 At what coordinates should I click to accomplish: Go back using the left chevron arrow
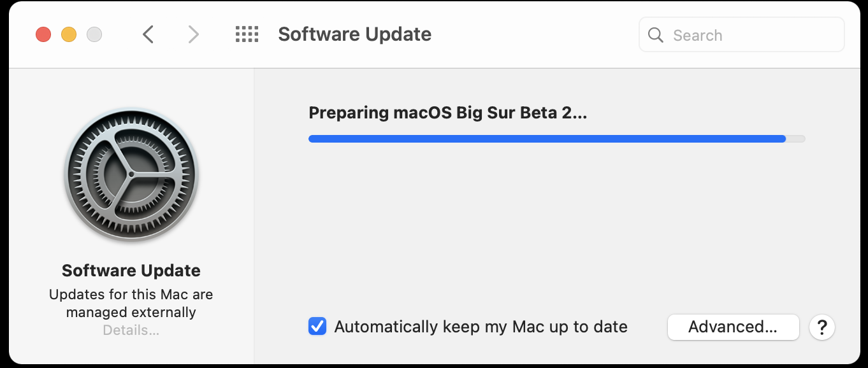pos(148,34)
